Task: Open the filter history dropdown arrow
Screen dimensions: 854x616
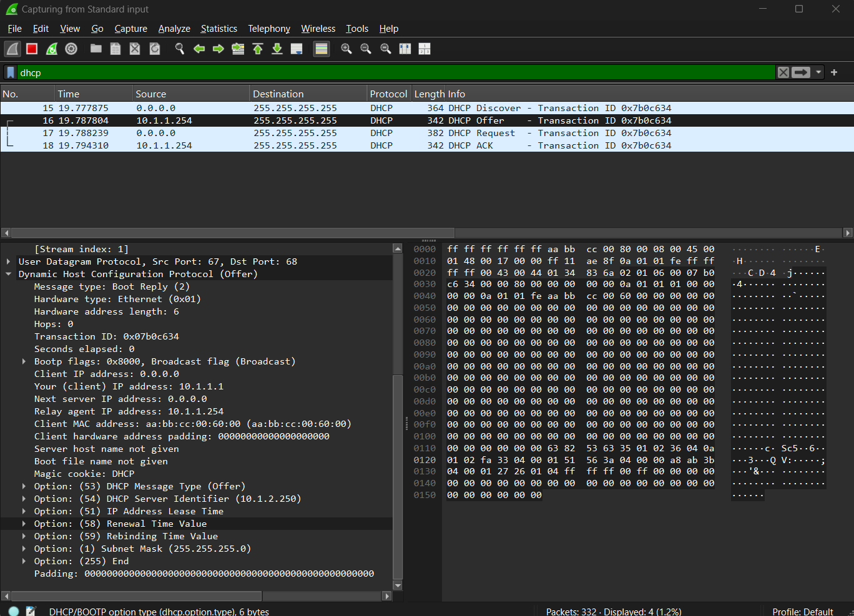Action: click(x=818, y=72)
